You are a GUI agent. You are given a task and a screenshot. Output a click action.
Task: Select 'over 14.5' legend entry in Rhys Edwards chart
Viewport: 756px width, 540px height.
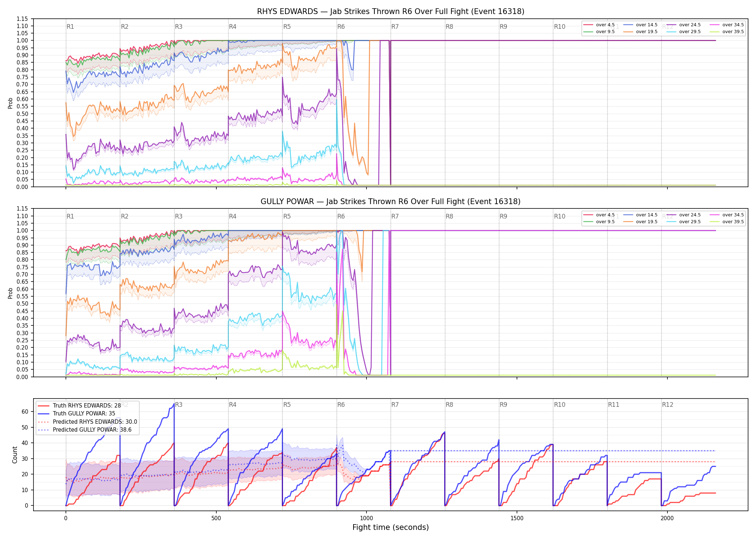pos(640,25)
